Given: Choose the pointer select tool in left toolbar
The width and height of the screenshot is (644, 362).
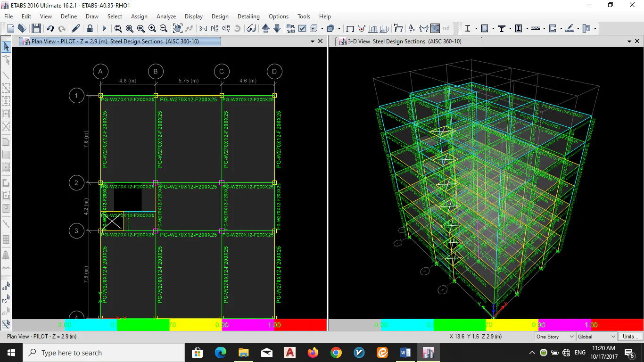Looking at the screenshot, I should 6,47.
